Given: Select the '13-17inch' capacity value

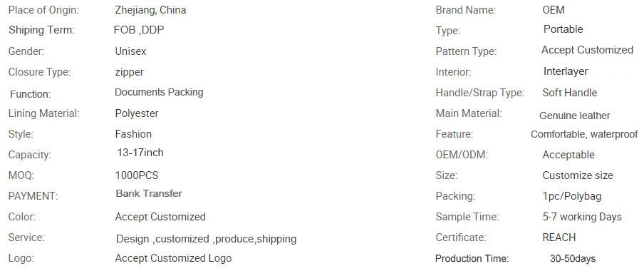Looking at the screenshot, I should point(140,153).
